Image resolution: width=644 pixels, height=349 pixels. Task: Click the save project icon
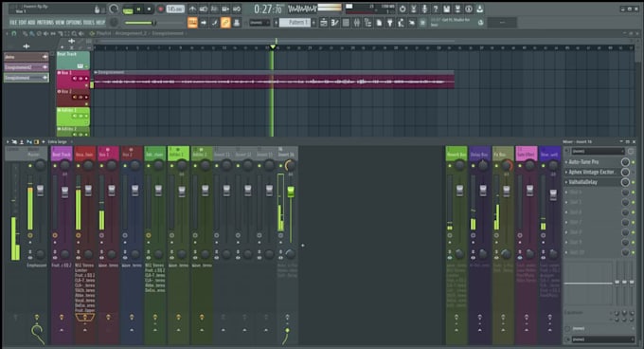pos(447,9)
